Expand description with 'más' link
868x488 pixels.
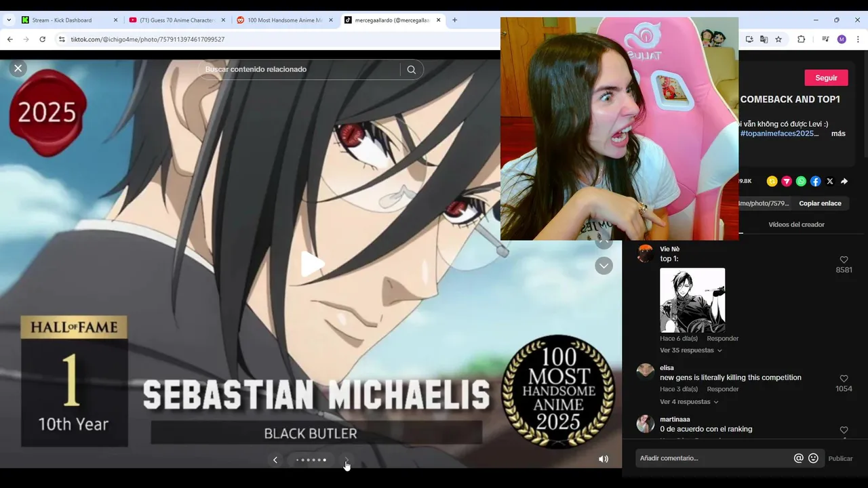[838, 134]
